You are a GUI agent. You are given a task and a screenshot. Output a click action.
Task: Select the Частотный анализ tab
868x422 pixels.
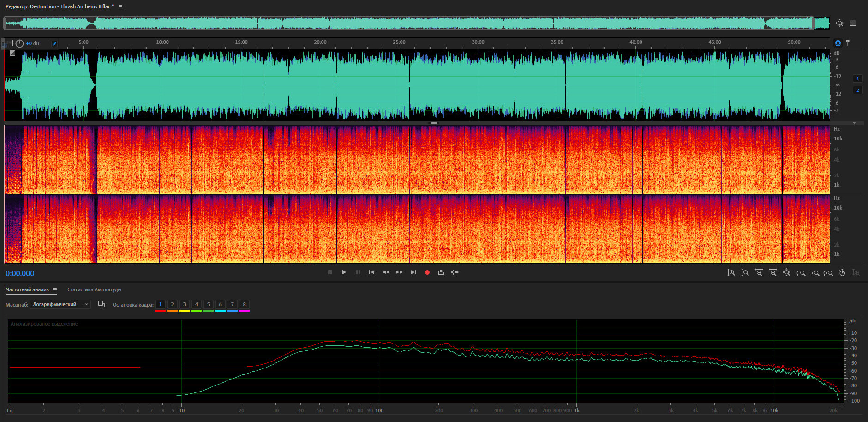pyautogui.click(x=27, y=290)
